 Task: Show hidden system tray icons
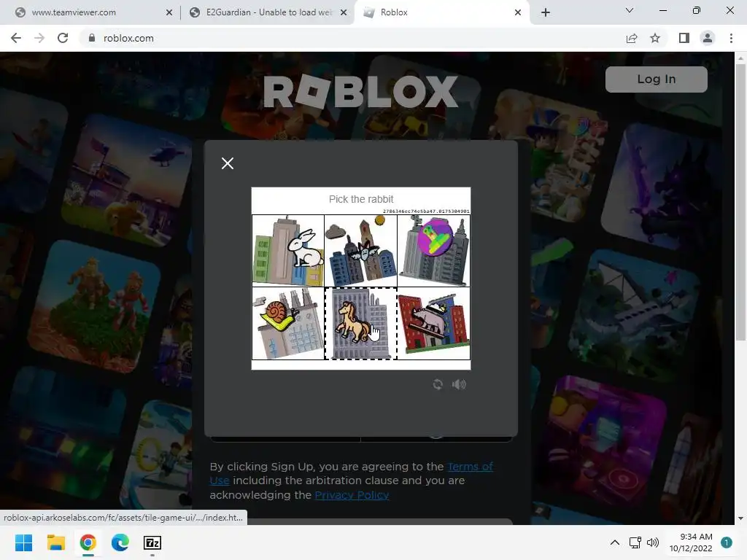click(x=615, y=542)
